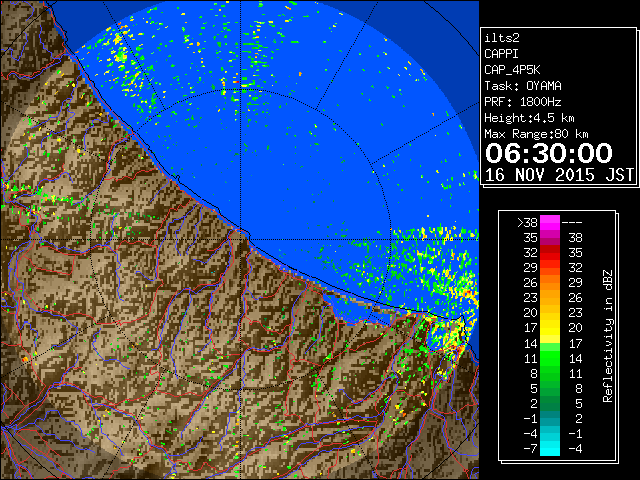Click the 'Task: OYAMA' line
This screenshot has height=480, width=640.
[x=523, y=86]
